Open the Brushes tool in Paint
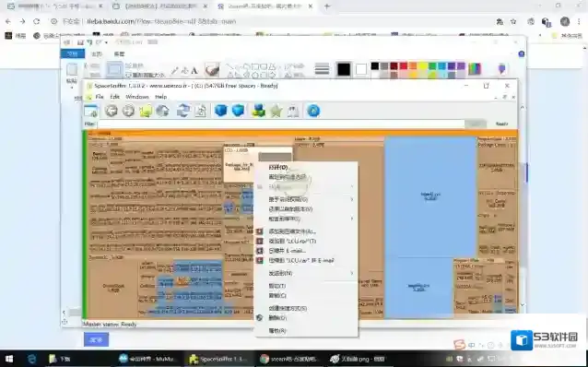The width and height of the screenshot is (588, 367). point(212,70)
